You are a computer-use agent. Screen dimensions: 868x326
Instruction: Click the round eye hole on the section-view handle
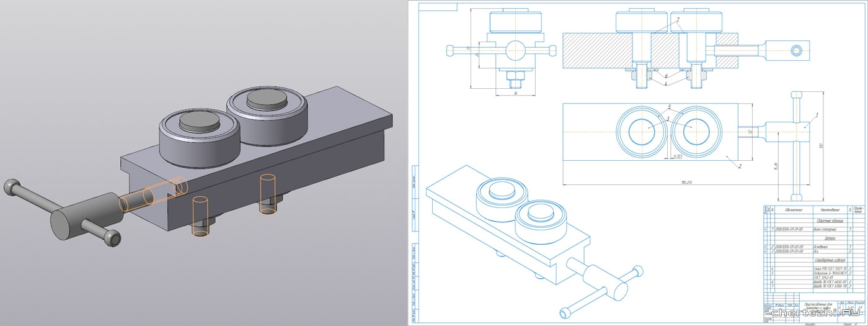click(795, 49)
